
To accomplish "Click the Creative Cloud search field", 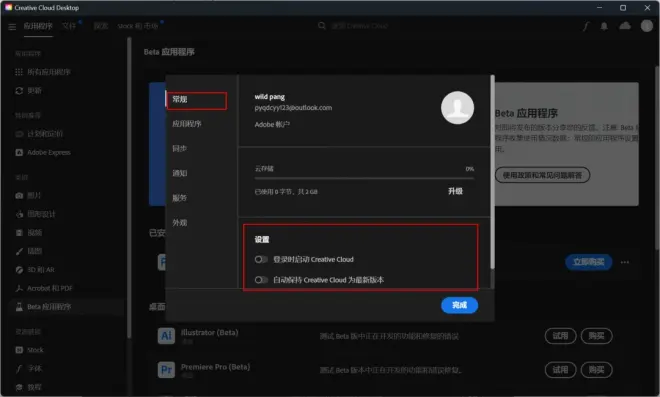I will pos(359,26).
